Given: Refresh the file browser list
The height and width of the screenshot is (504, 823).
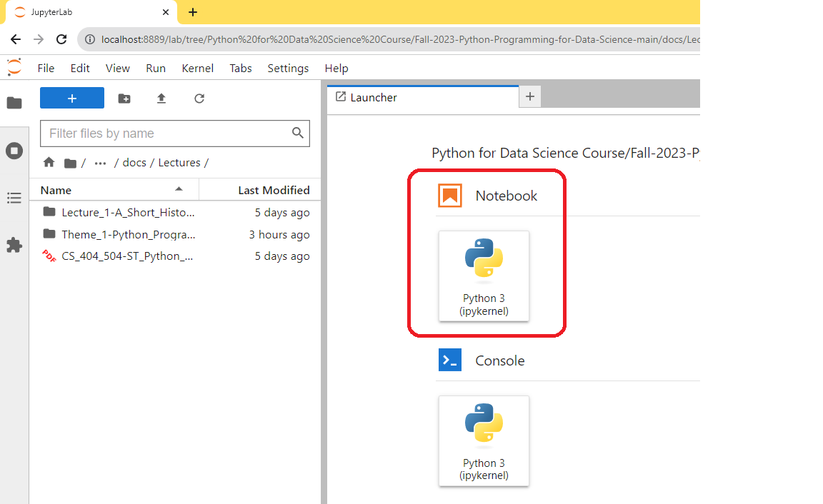Looking at the screenshot, I should coord(199,98).
